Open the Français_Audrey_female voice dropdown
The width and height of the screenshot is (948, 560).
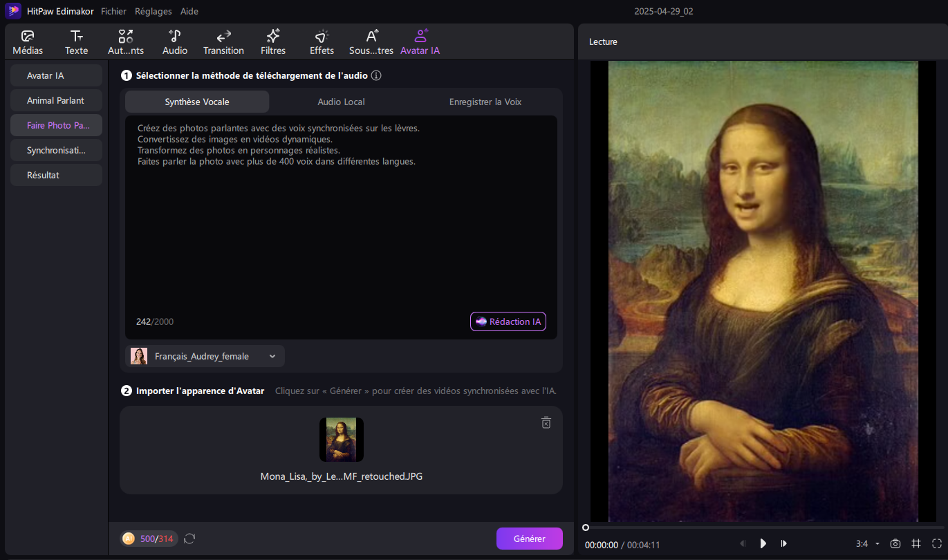coord(205,356)
